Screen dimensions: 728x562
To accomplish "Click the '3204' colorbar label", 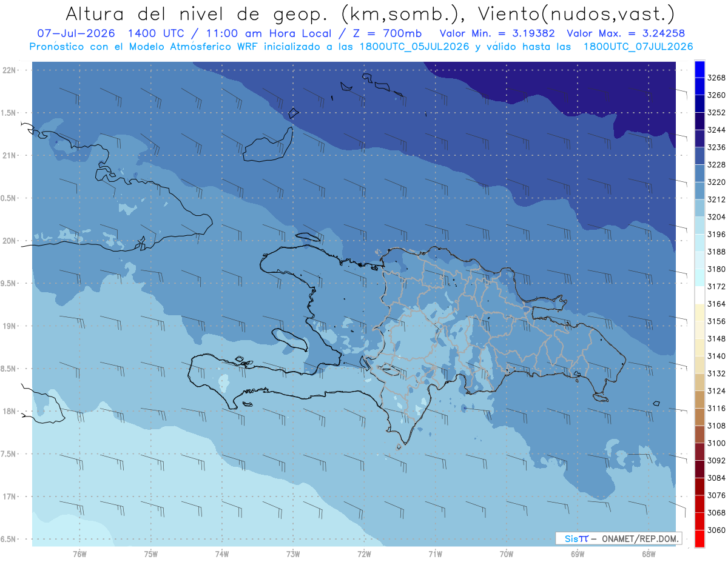I will [x=716, y=216].
